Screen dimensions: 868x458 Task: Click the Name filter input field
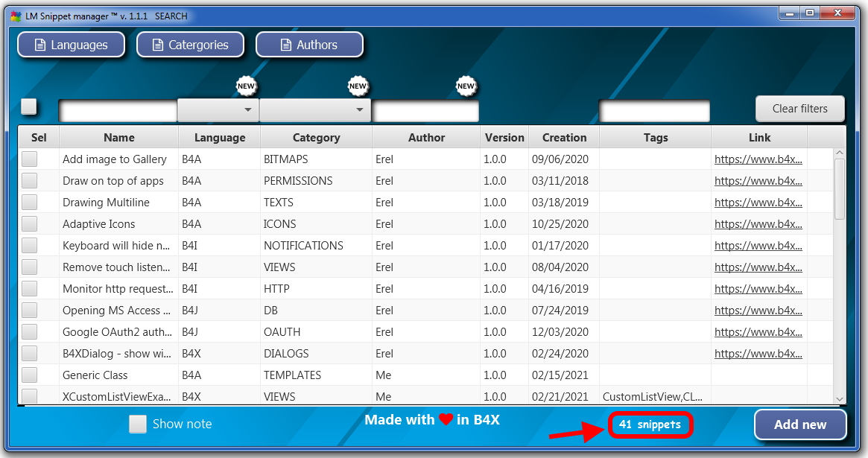coord(118,111)
